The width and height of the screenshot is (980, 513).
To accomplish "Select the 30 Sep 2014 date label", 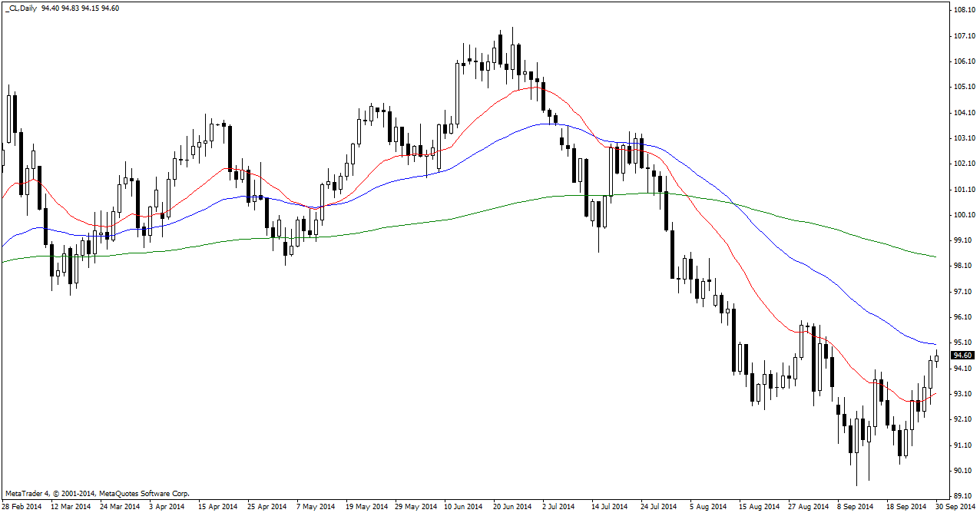I will (x=957, y=507).
